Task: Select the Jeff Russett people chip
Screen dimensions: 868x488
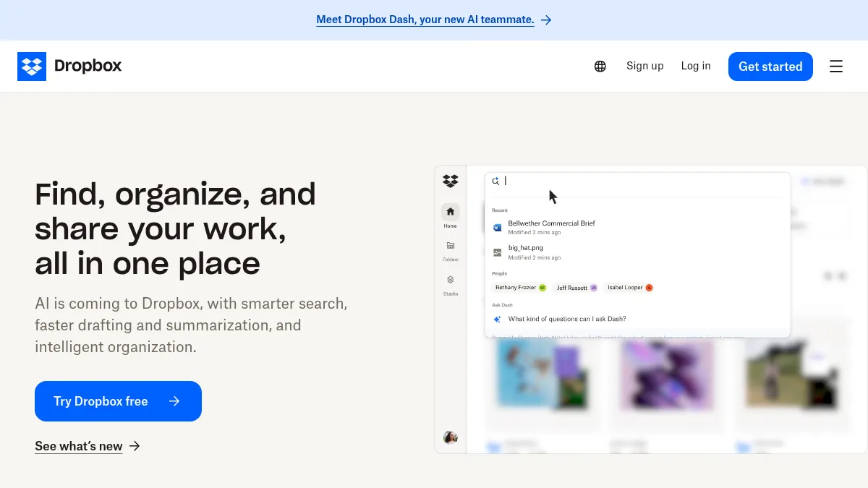Action: (575, 287)
